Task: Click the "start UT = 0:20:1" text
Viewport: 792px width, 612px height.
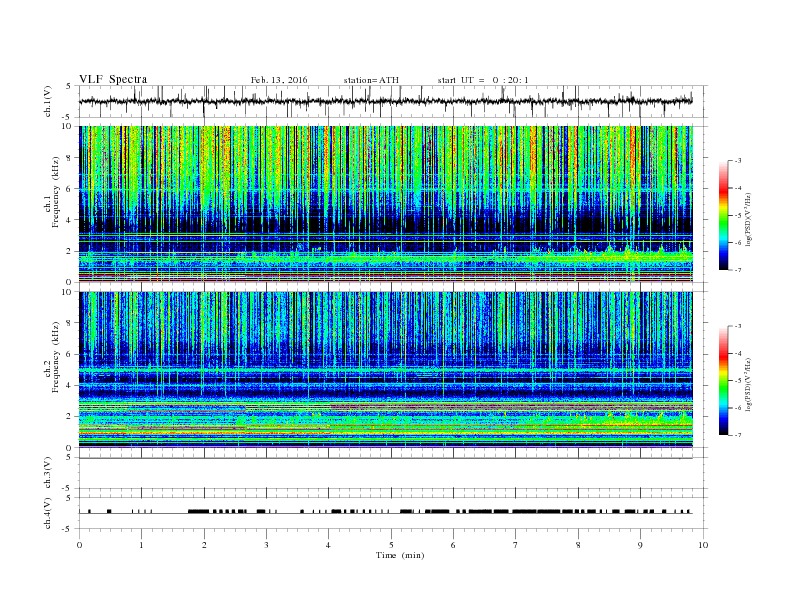Action: 483,80
